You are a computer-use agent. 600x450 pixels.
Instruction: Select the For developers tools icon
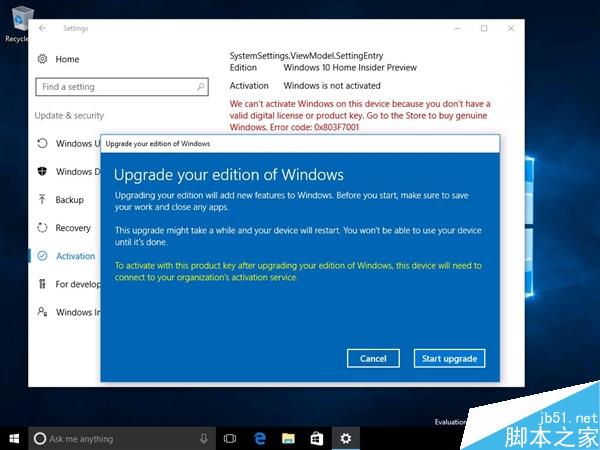(x=42, y=284)
